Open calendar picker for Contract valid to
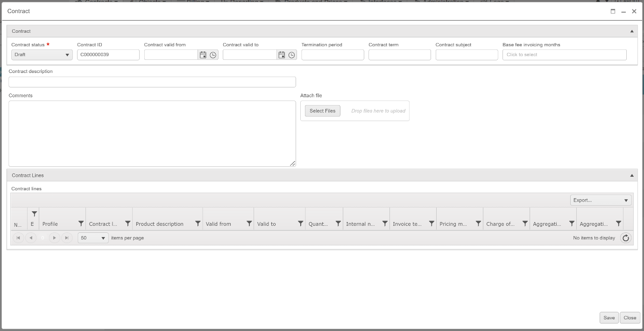The height and width of the screenshot is (331, 644). [x=282, y=55]
